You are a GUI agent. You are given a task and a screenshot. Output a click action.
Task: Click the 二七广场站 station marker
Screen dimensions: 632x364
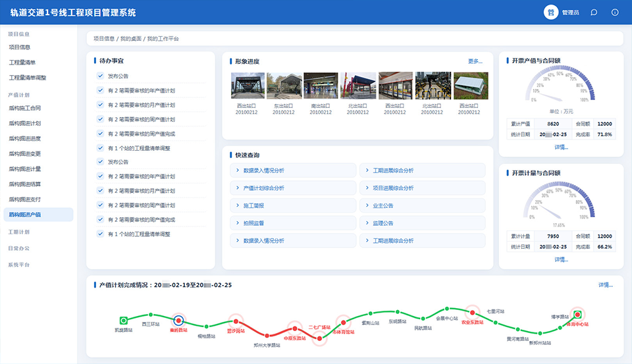click(320, 338)
